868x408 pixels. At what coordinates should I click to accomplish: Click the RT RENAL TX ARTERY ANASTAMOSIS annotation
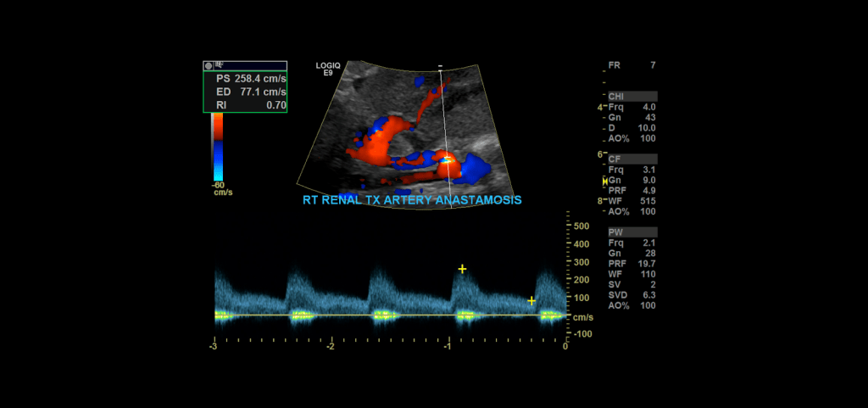412,200
